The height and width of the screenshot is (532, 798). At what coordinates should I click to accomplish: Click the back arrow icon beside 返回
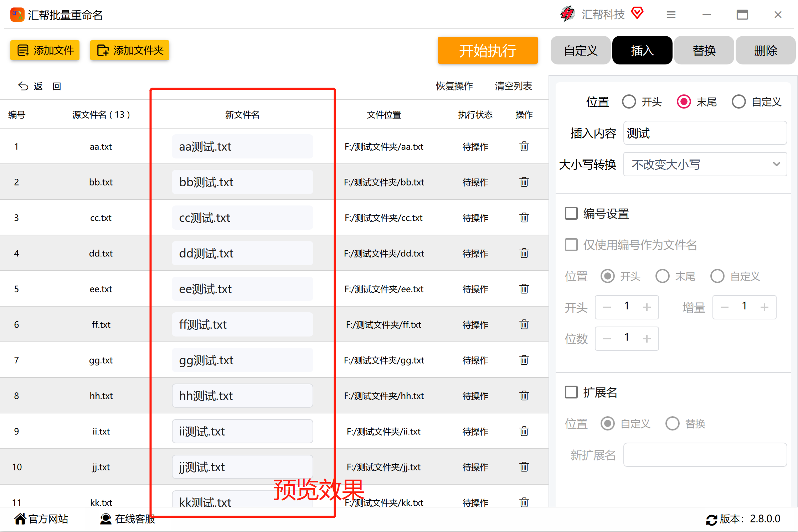(23, 86)
